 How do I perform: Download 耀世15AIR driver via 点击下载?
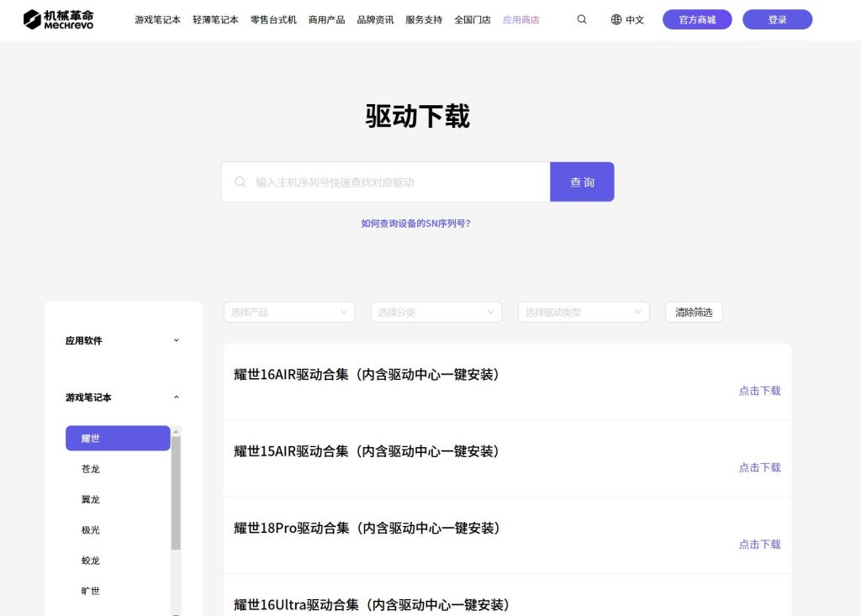point(759,467)
